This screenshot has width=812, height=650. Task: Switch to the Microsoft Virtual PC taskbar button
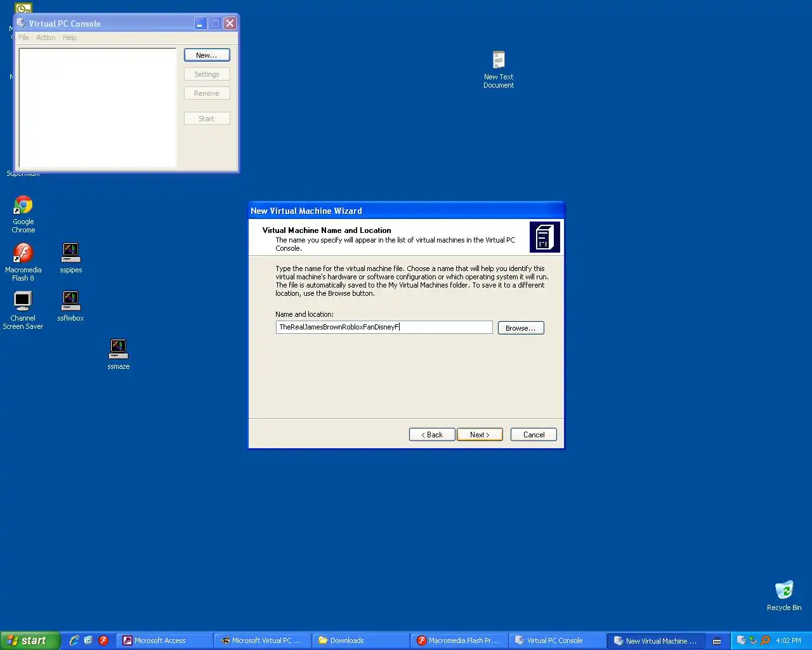[263, 640]
